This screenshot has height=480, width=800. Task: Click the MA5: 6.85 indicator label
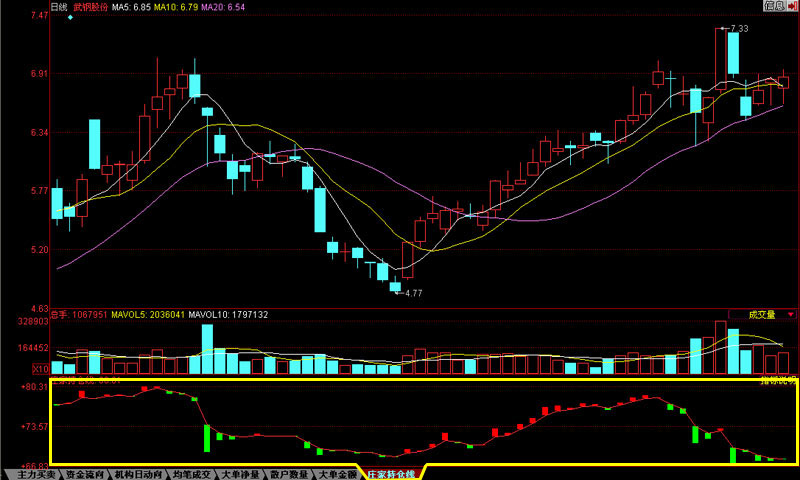coord(131,7)
